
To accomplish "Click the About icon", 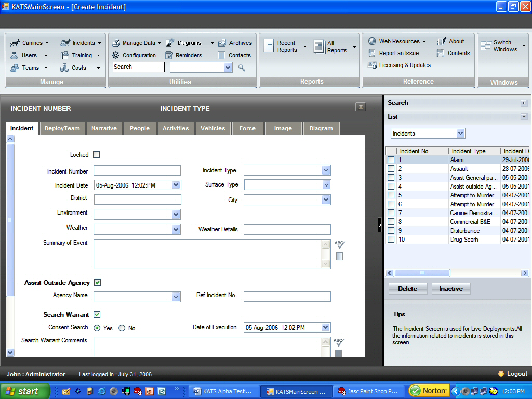I will tap(442, 42).
